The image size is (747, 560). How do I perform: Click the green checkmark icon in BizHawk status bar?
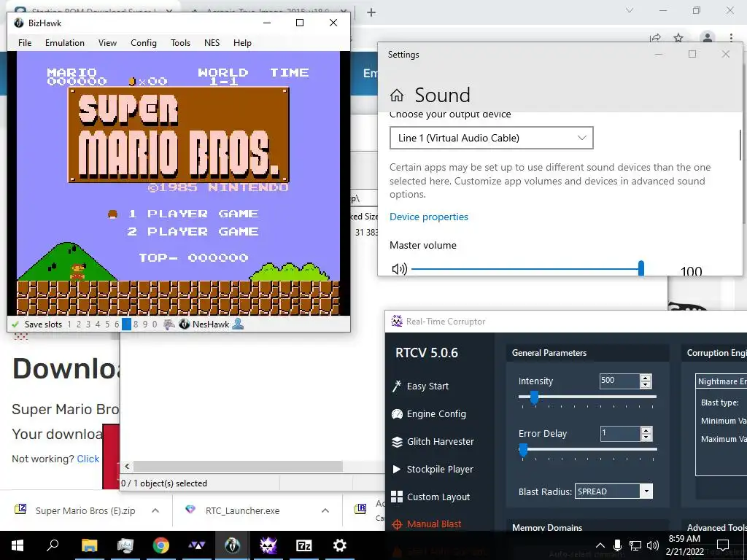click(15, 324)
